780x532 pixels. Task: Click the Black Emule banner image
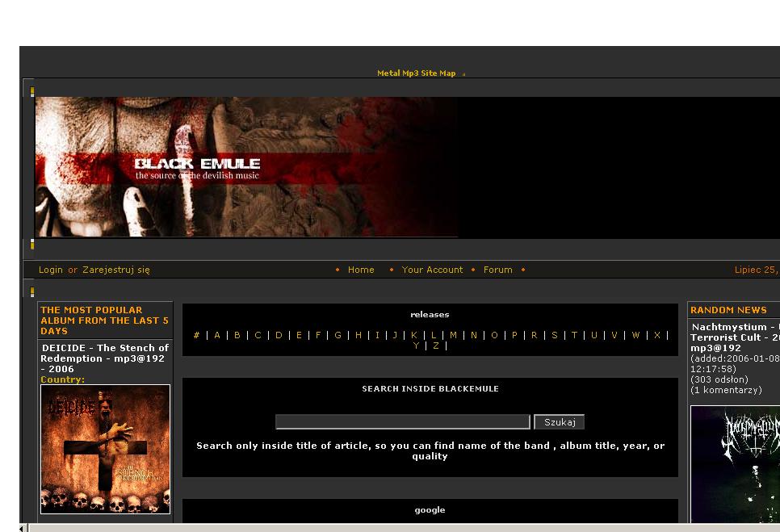[247, 167]
